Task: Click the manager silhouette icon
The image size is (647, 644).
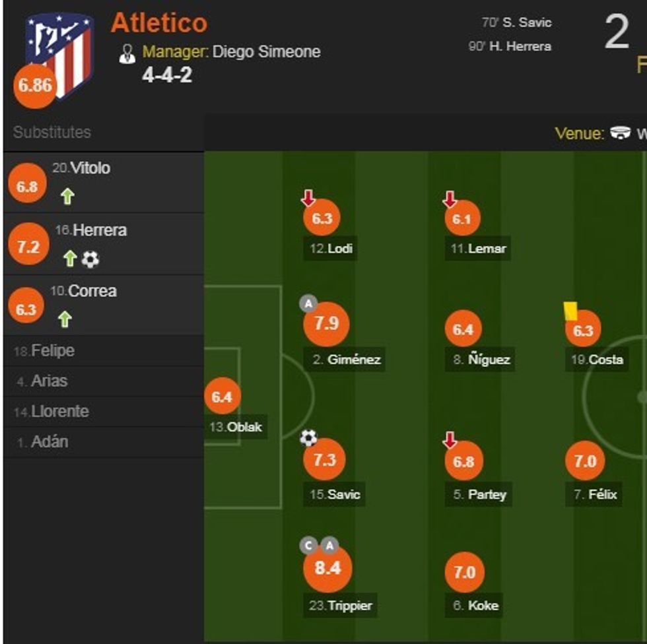Action: pos(127,53)
